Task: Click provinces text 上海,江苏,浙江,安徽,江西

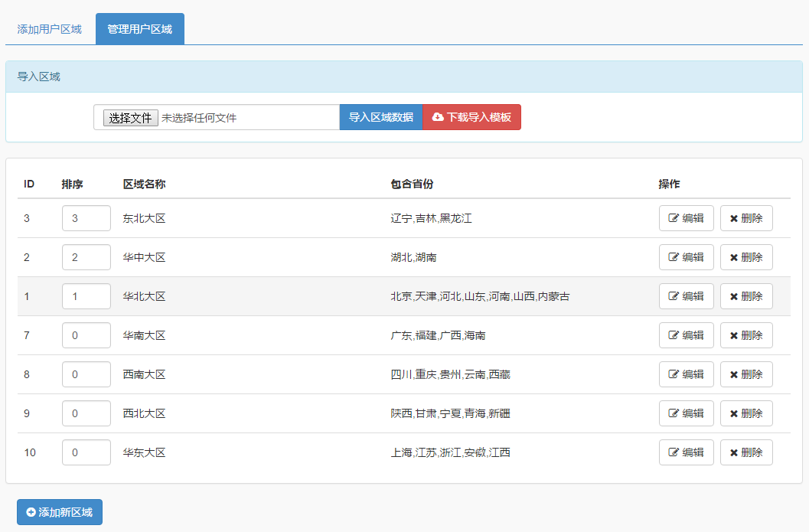Action: click(450, 452)
